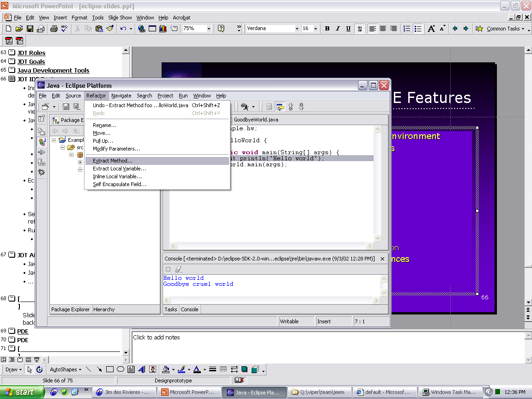Apply the Fill Color paint bucket swatch

(166, 369)
